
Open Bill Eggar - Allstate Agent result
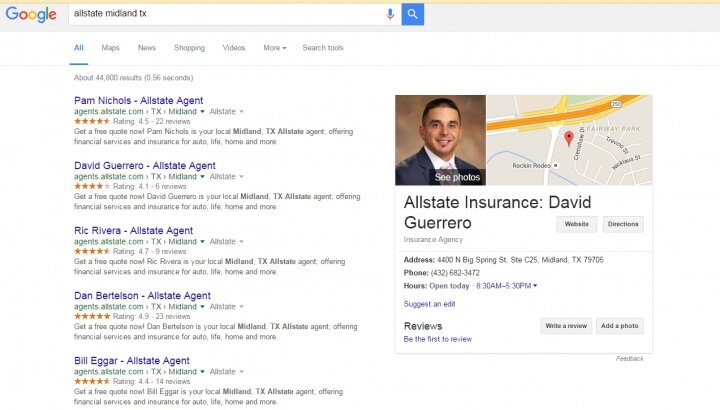pos(132,361)
